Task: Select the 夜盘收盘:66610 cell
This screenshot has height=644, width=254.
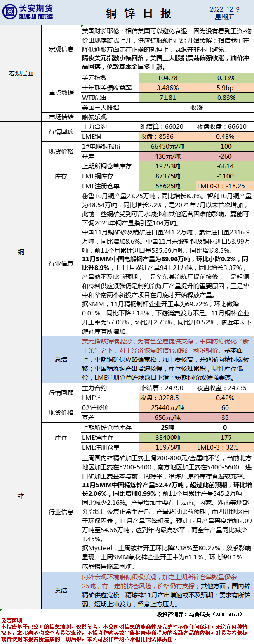Action: pos(225,127)
